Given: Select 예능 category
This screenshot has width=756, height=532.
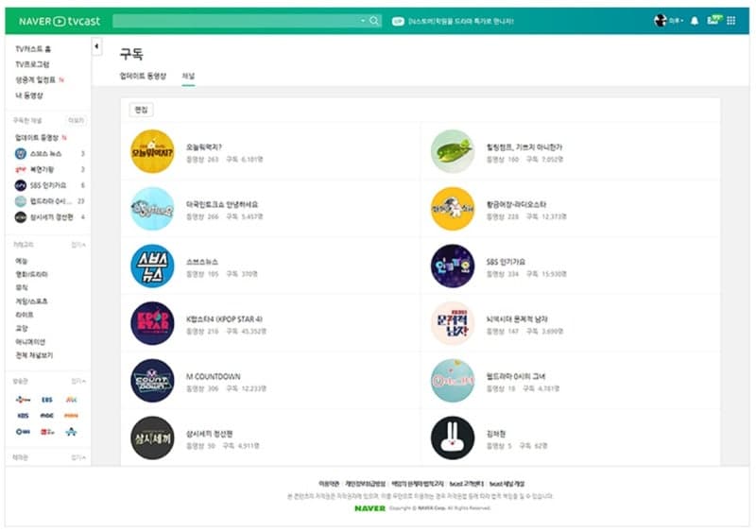Looking at the screenshot, I should [x=21, y=261].
